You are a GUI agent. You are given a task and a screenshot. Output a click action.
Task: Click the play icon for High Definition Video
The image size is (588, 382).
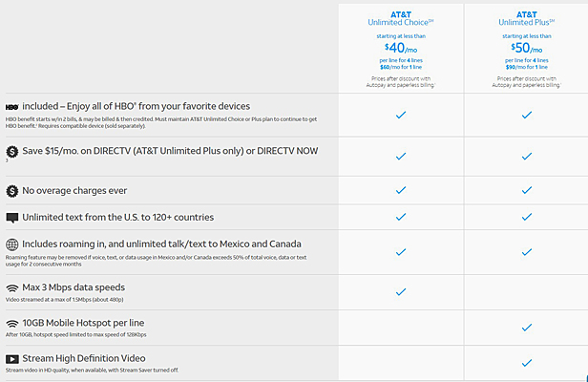click(x=11, y=358)
